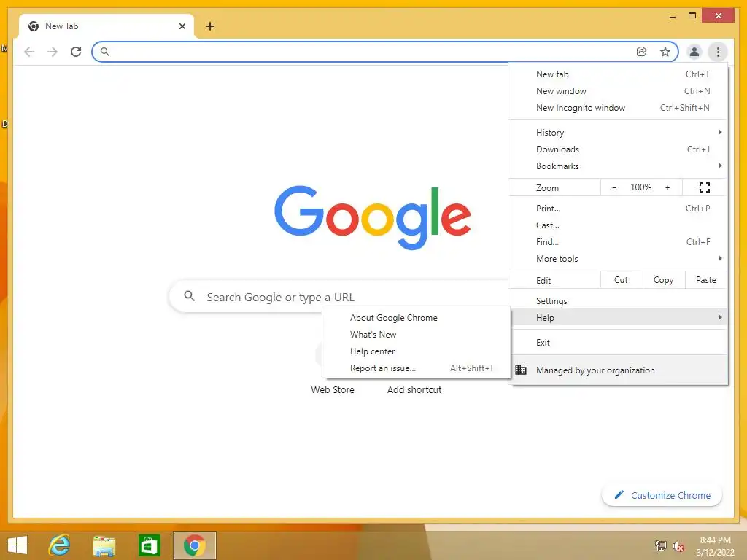Choose Cast... from the menu
747x560 pixels.
coord(618,225)
